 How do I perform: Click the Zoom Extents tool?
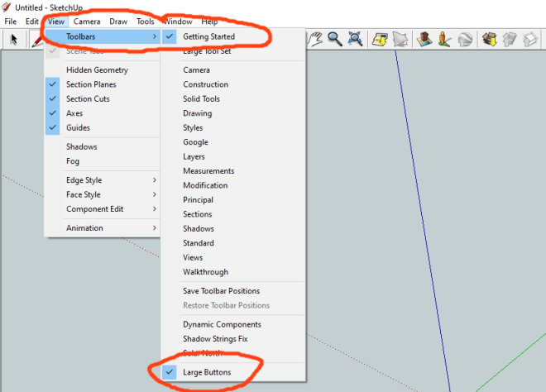coord(355,39)
